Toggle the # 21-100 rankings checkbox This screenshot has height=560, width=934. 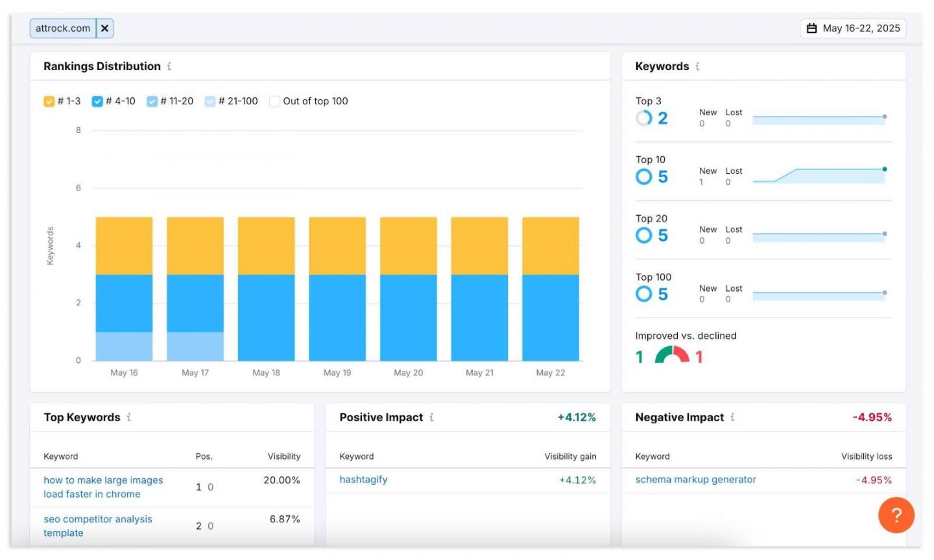[210, 101]
